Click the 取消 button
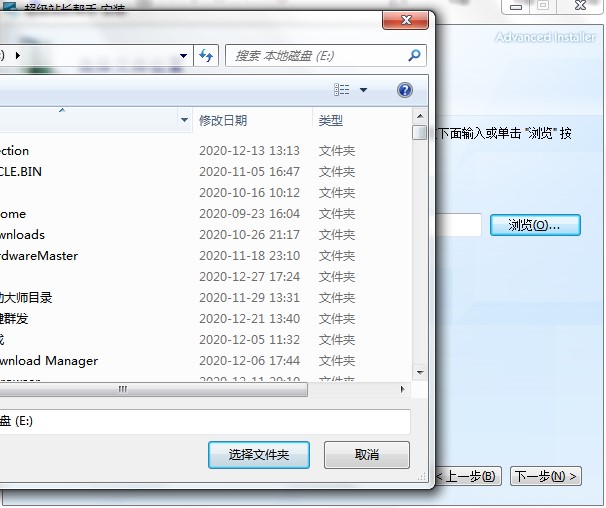The image size is (606, 508). click(366, 455)
